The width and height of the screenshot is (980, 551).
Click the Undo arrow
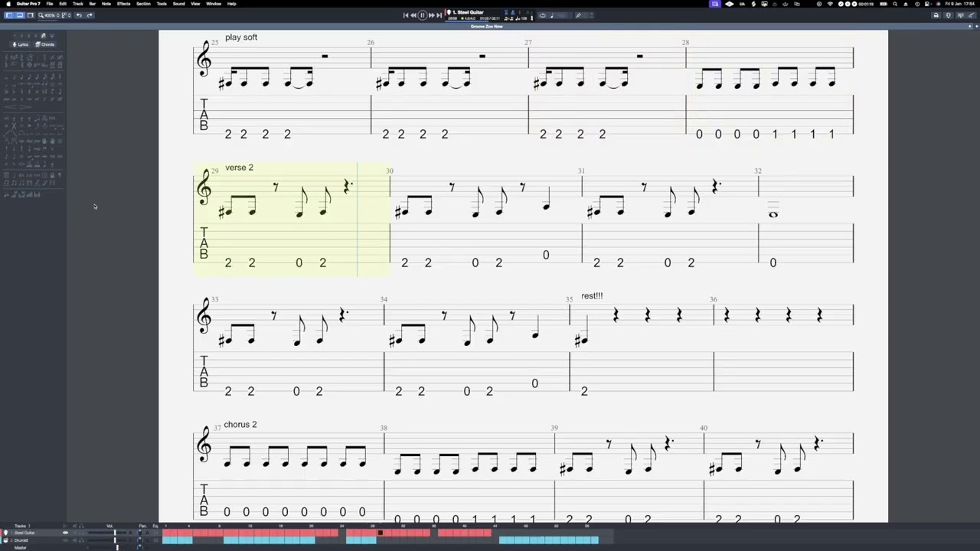pyautogui.click(x=79, y=15)
